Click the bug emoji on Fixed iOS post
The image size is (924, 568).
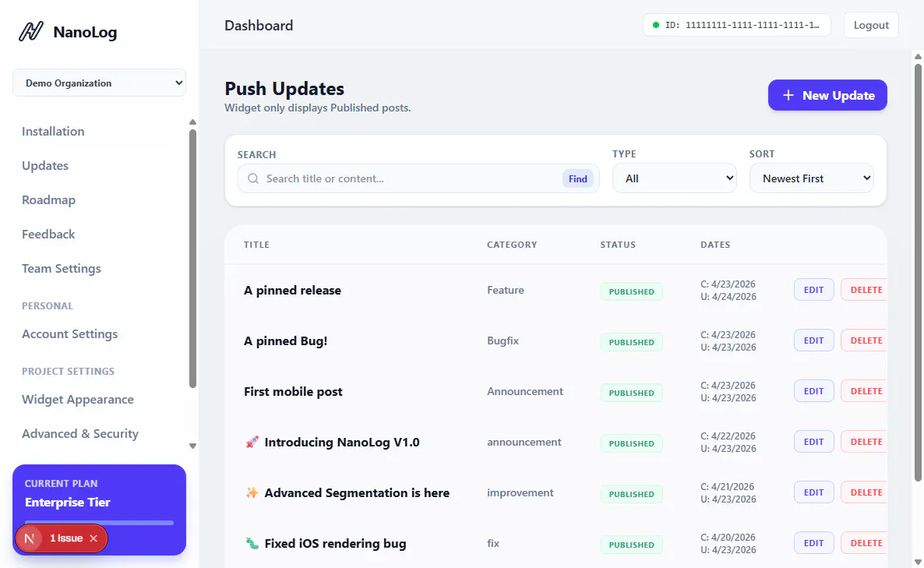pyautogui.click(x=251, y=544)
